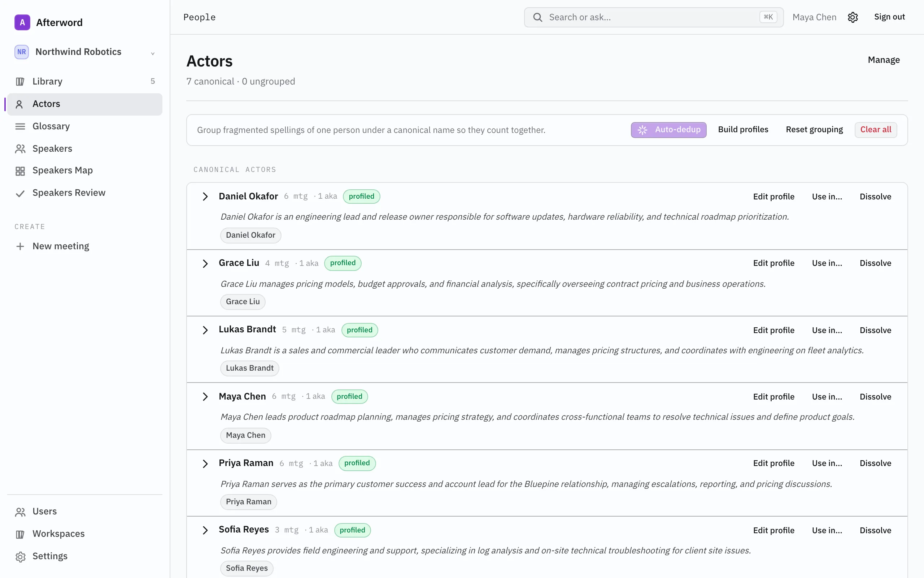Open the Glossary page from sidebar
Screen dimensions: 924x578
click(x=85, y=126)
